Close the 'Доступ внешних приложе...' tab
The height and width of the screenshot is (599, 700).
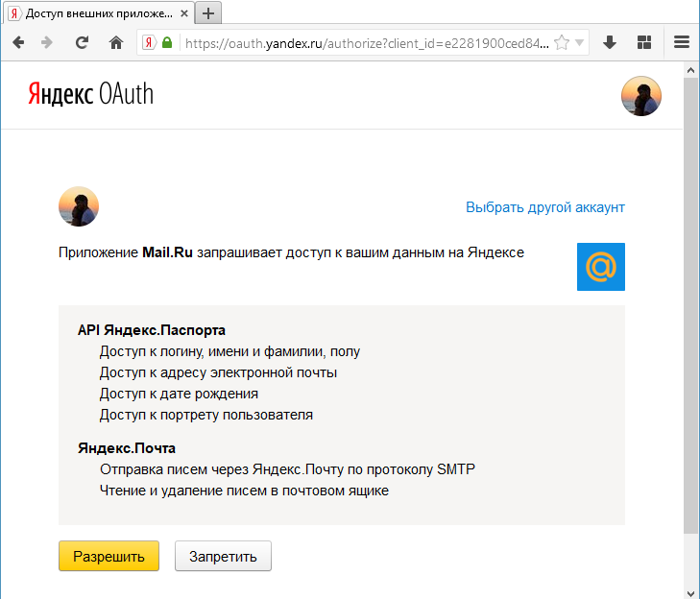(184, 13)
